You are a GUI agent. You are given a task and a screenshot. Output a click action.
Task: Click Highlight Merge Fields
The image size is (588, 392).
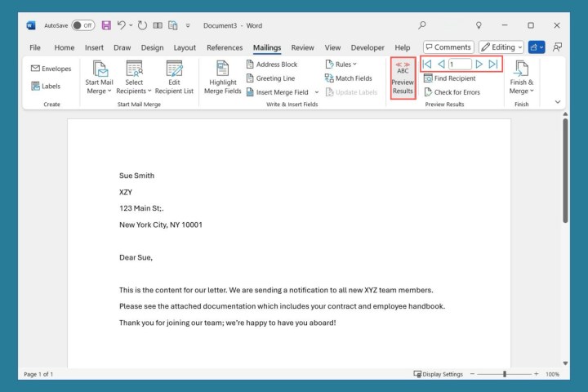coord(220,78)
